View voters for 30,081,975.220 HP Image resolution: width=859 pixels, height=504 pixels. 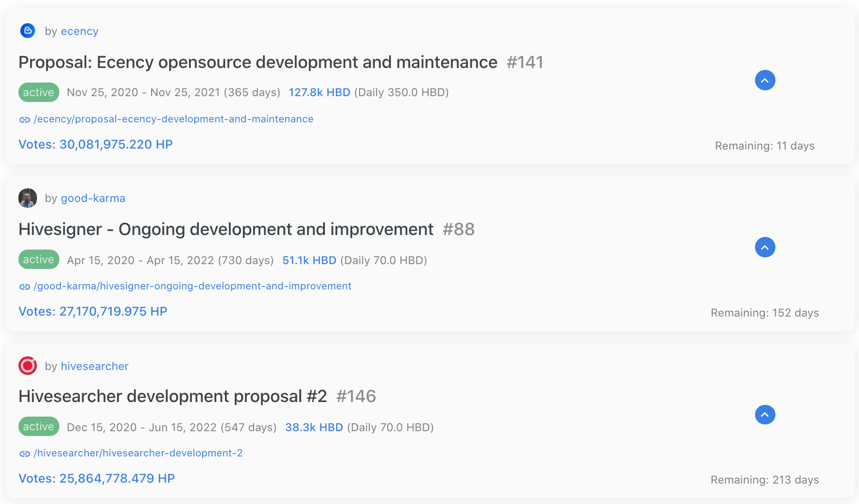pyautogui.click(x=96, y=144)
